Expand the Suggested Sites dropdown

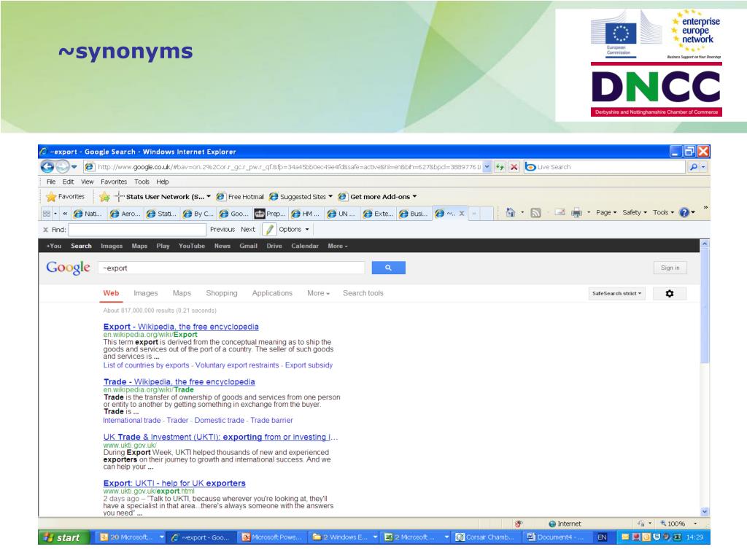[330, 197]
